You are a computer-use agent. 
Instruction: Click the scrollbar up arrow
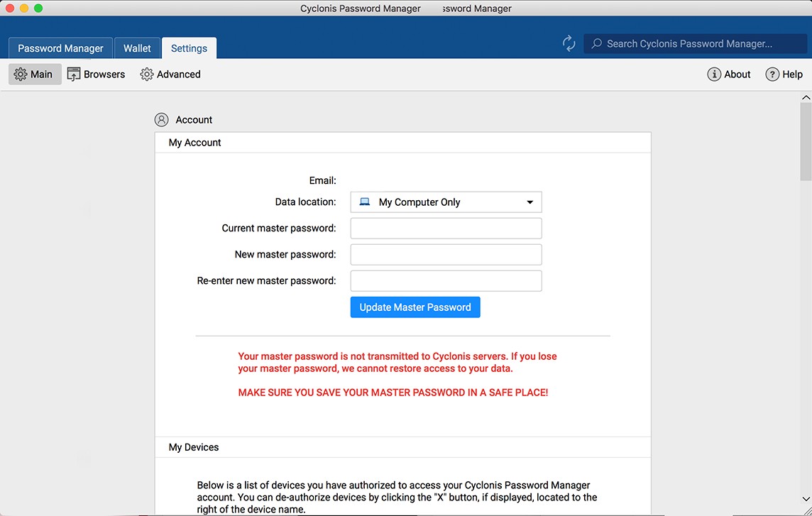tap(806, 97)
